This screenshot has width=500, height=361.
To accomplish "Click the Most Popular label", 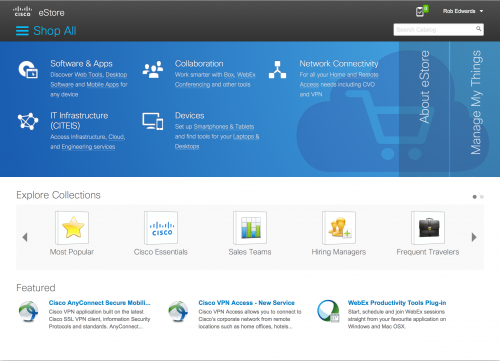I will click(x=72, y=252).
